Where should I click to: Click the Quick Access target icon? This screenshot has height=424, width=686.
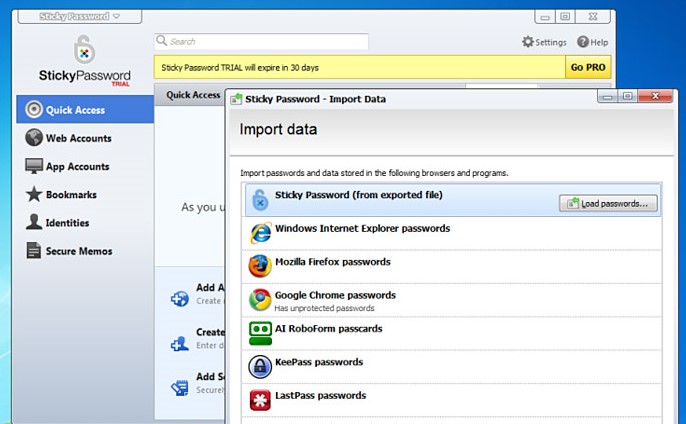pos(34,109)
